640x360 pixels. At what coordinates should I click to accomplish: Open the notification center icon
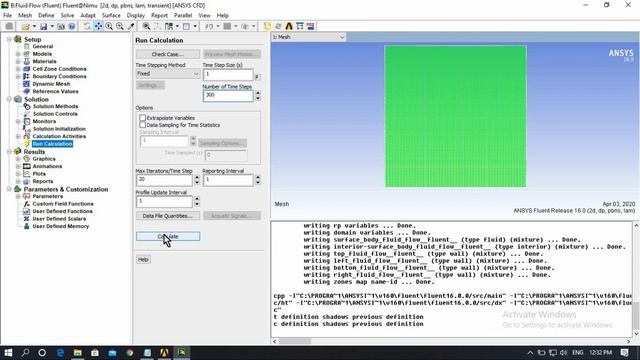pos(624,353)
